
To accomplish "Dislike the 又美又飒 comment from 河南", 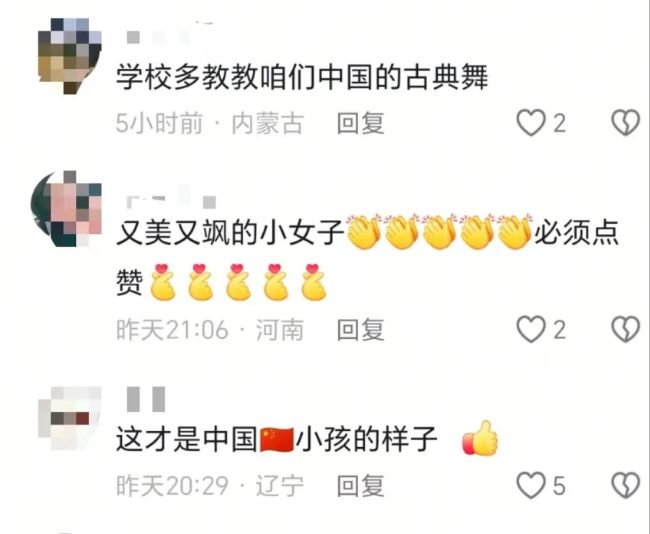I will coord(626,329).
